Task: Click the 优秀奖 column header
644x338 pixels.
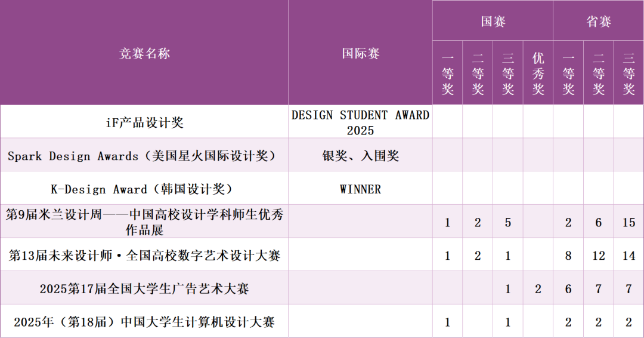Action: [x=538, y=73]
